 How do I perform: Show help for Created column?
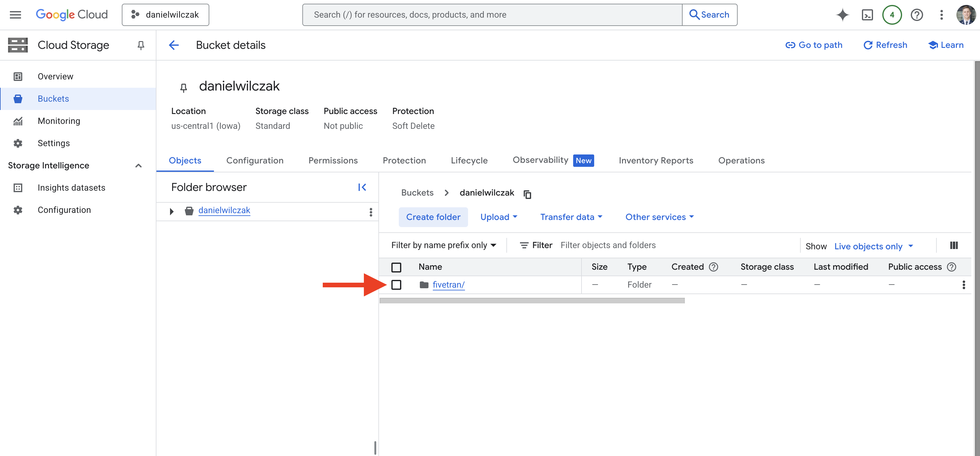click(x=714, y=267)
